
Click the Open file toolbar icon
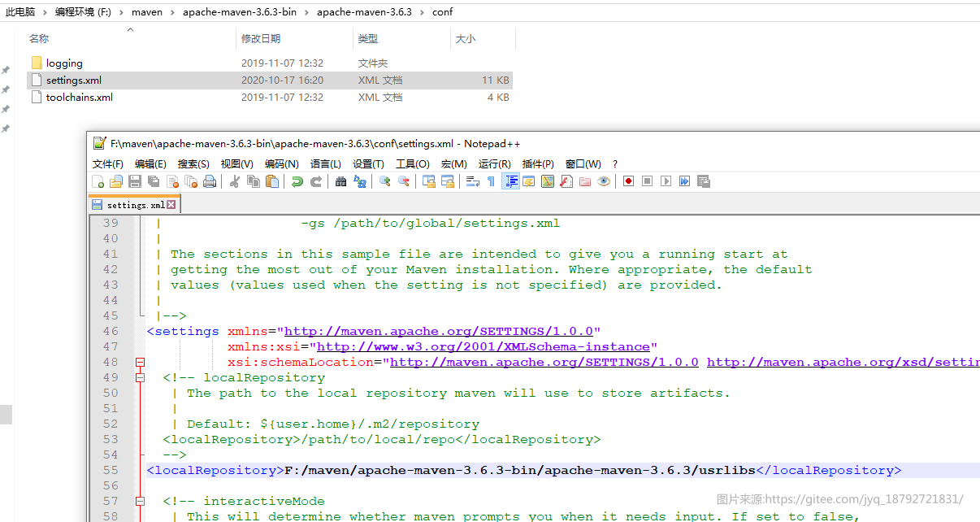coord(116,181)
